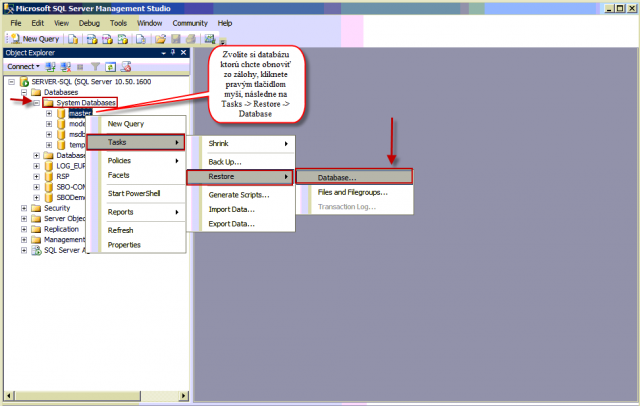Click the Save disk icon in toolbar
Image resolution: width=640 pixels, height=406 pixels.
(x=176, y=39)
